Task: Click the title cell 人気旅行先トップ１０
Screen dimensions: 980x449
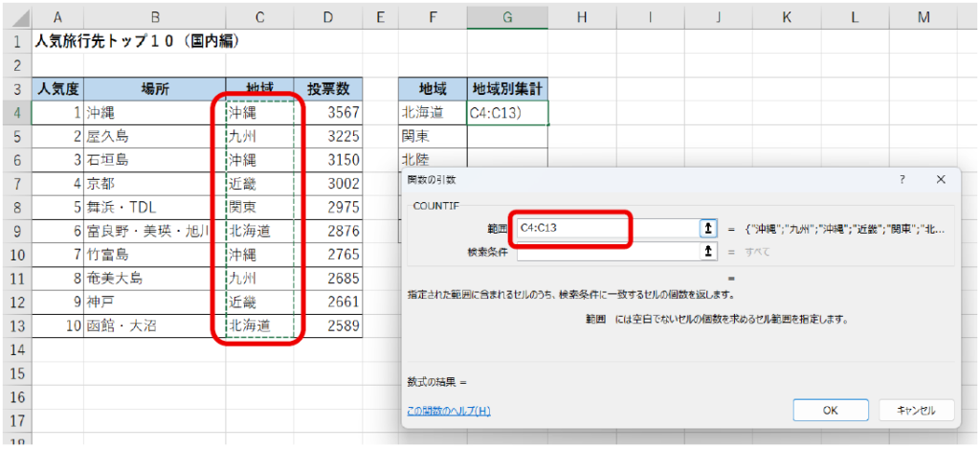Action: click(136, 42)
